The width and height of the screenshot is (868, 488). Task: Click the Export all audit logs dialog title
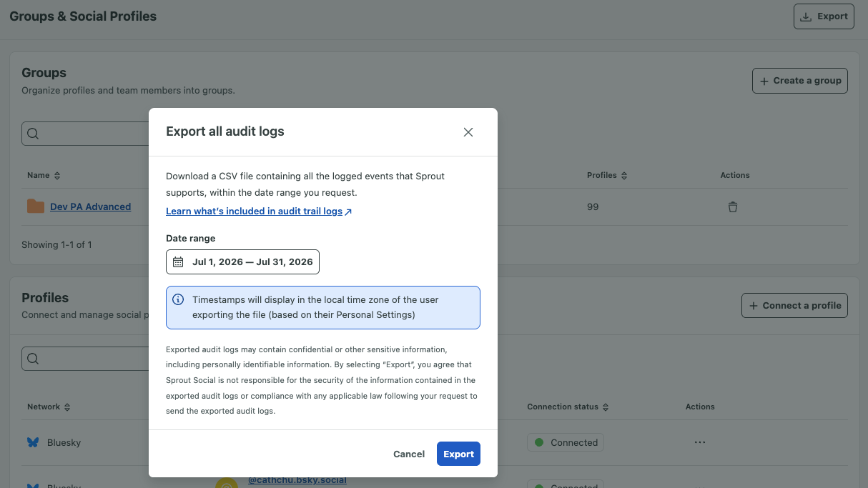(x=225, y=131)
